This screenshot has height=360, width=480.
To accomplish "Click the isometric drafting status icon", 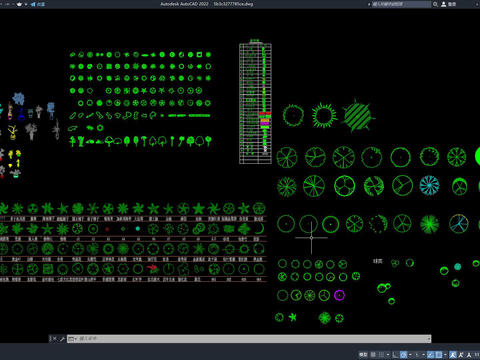I will click(x=417, y=355).
